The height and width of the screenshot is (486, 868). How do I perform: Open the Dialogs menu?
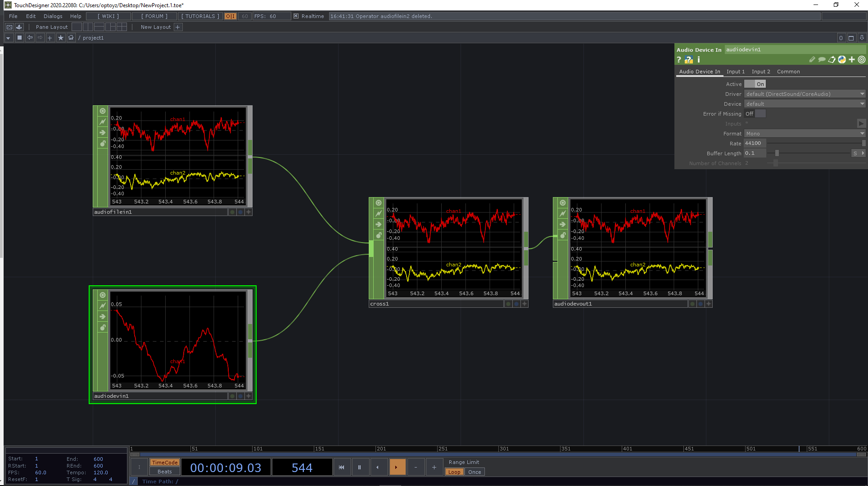coord(53,16)
